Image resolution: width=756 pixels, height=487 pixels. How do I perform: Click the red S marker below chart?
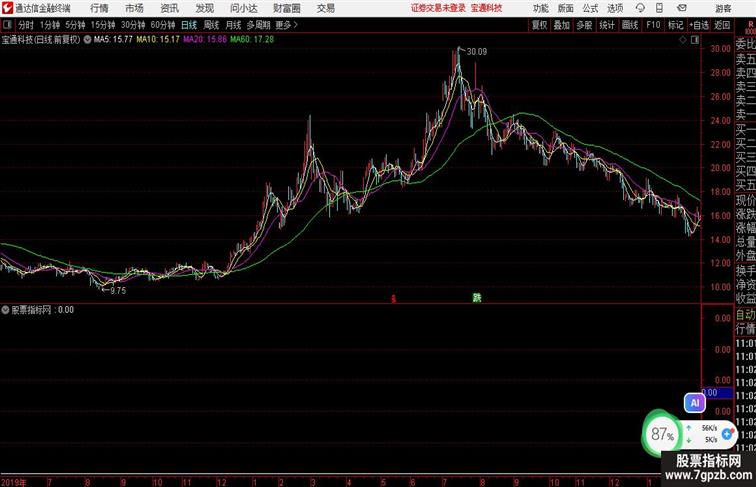pos(393,299)
